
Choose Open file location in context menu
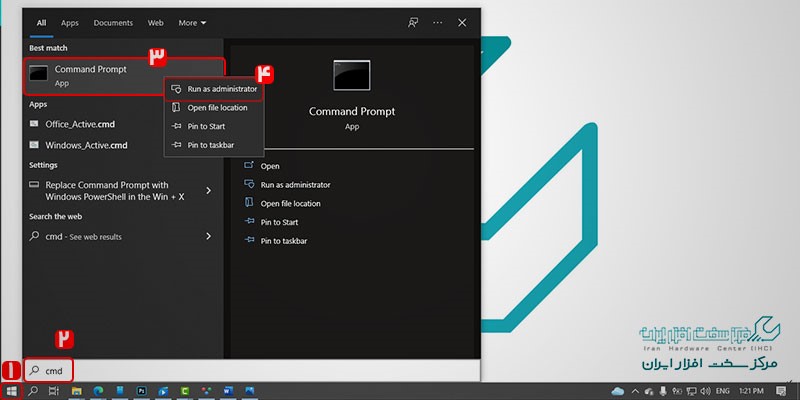point(214,108)
